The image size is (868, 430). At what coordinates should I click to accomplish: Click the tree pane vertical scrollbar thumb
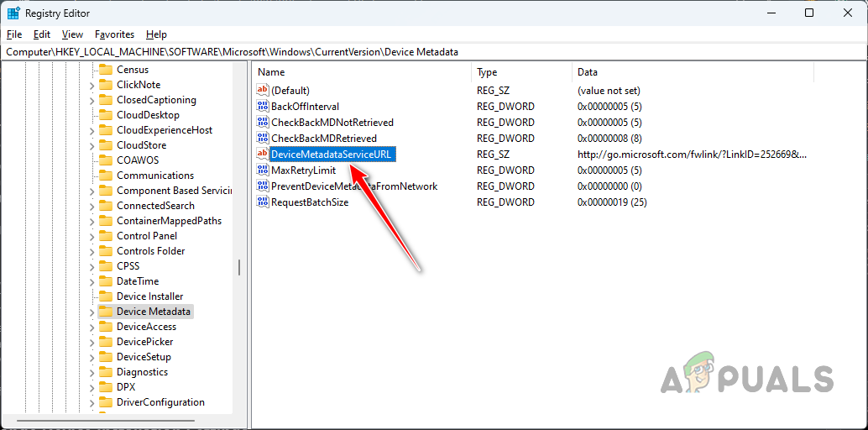(239, 268)
